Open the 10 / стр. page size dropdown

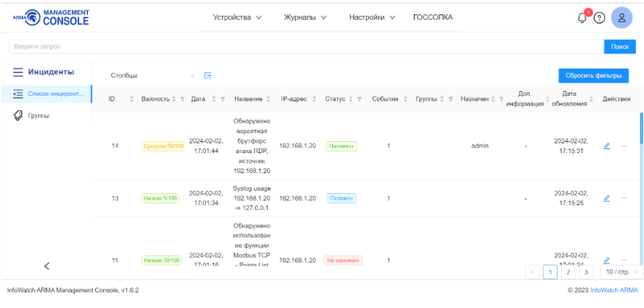622,271
